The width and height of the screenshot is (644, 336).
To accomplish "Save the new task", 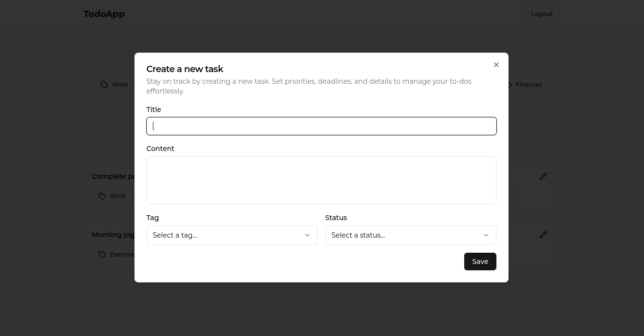I will click(480, 261).
